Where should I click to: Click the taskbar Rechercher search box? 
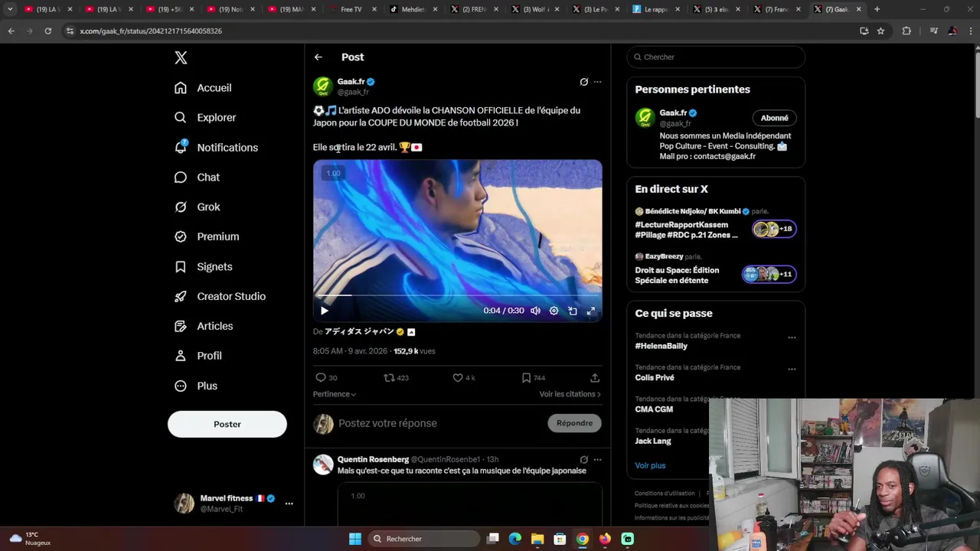(x=423, y=539)
